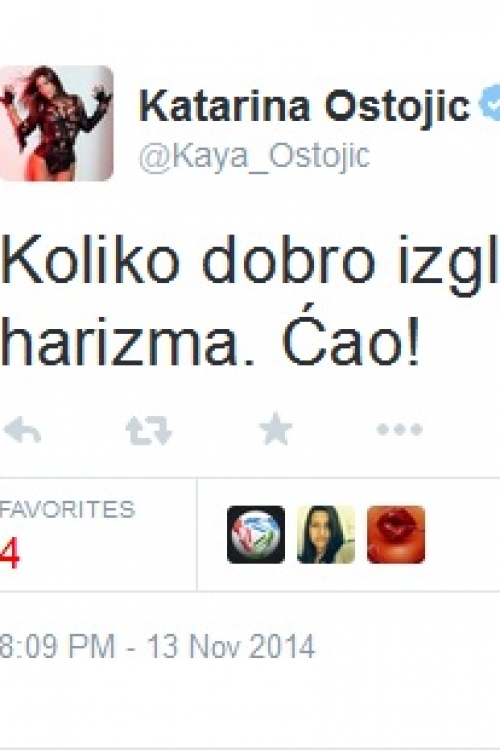Screen dimensions: 500x750
Task: Click the blue verified badge
Action: [x=489, y=102]
